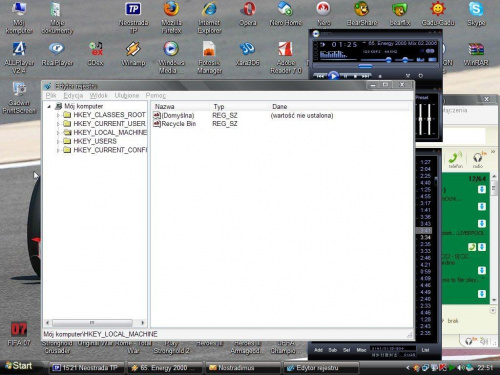Expand the HKEY_CLASSES_ROOT tree node
The width and height of the screenshot is (500, 375).
[58, 115]
